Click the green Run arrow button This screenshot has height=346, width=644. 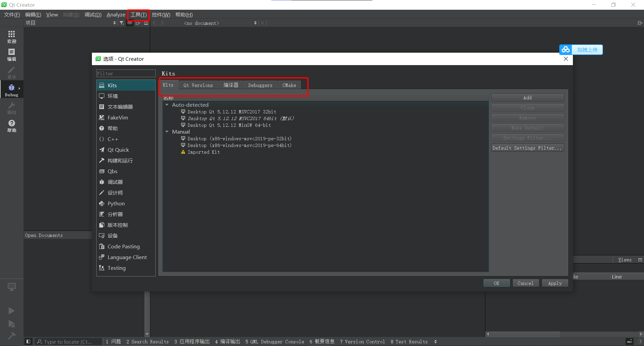pyautogui.click(x=11, y=311)
